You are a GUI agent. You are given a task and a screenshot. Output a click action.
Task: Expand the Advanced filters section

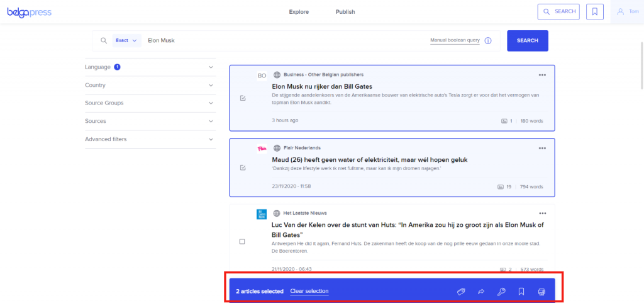(x=150, y=139)
